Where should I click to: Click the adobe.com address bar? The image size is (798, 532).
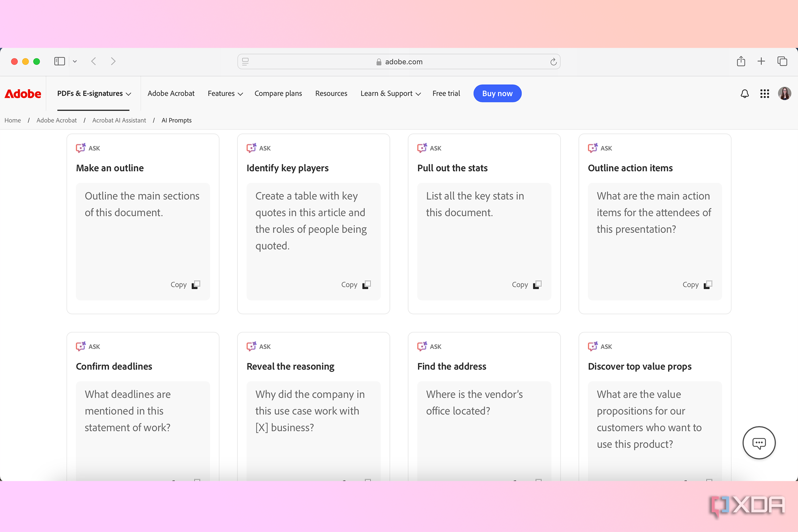click(x=399, y=62)
